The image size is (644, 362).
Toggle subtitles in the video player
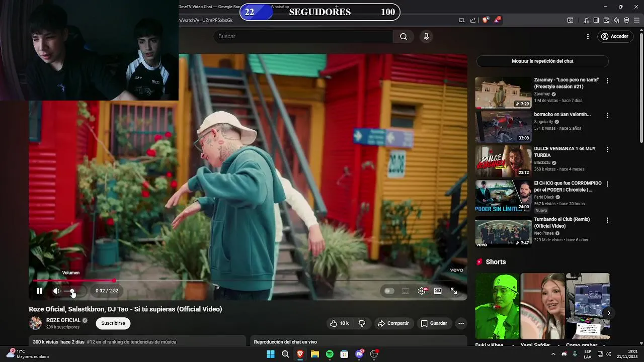pos(406,291)
